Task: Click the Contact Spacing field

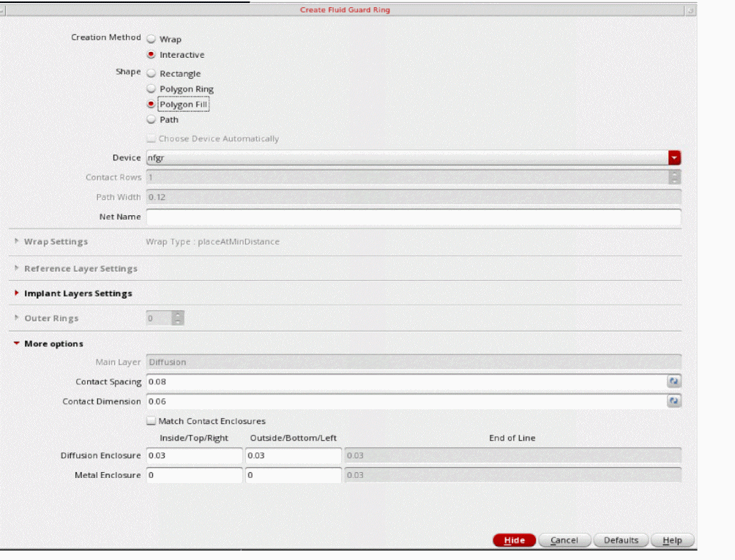Action: tap(406, 381)
